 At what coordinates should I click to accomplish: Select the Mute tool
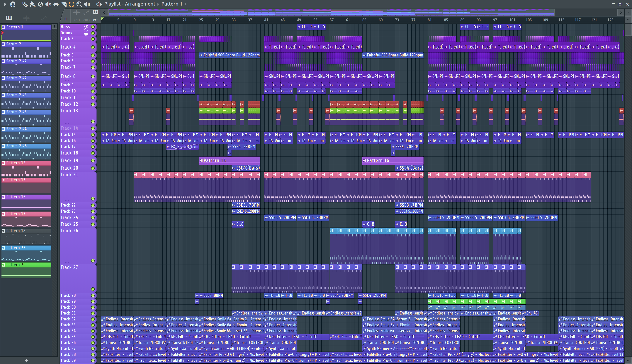(x=48, y=4)
